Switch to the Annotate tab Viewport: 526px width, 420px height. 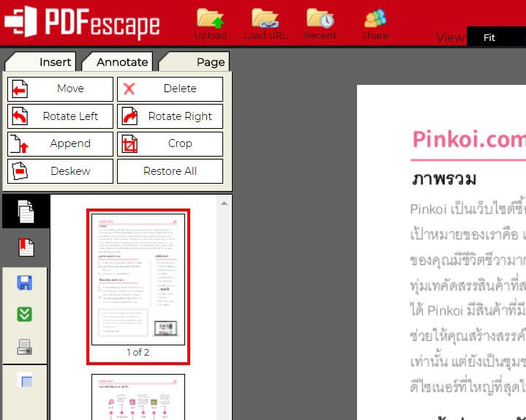(117, 61)
